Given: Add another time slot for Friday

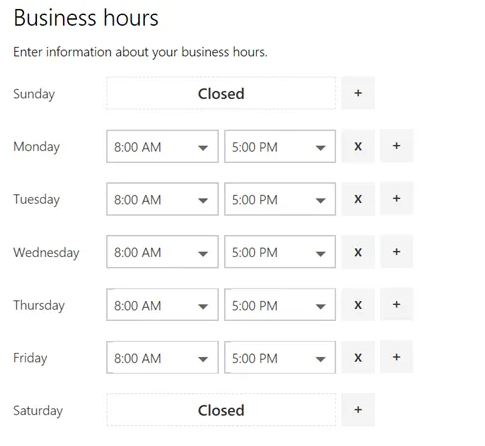Looking at the screenshot, I should 396,357.
